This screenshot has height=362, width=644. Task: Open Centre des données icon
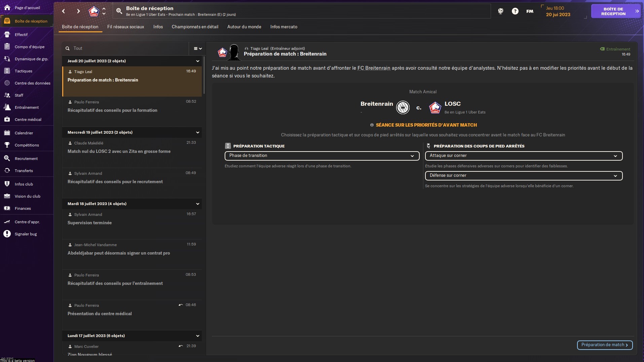[7, 83]
